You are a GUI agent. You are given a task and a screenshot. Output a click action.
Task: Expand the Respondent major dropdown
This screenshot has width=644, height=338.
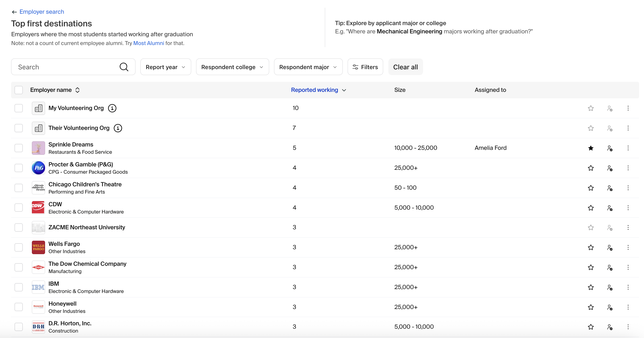[x=308, y=67]
